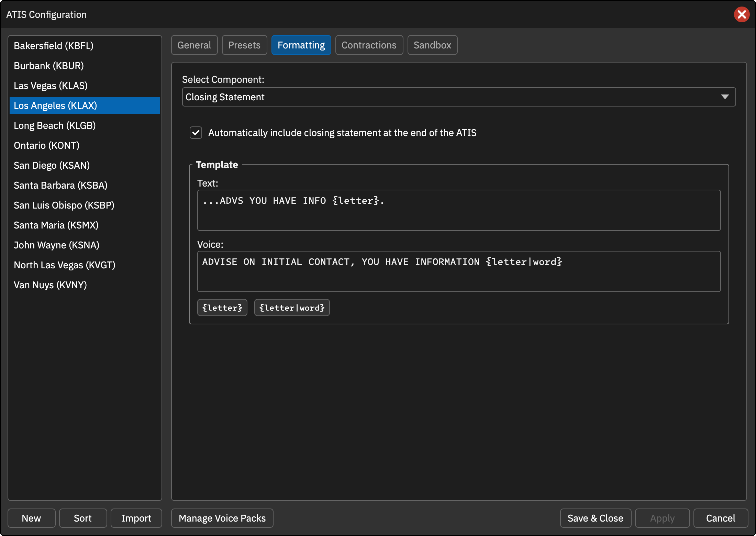Open the Sandbox tab
756x536 pixels.
pos(432,45)
